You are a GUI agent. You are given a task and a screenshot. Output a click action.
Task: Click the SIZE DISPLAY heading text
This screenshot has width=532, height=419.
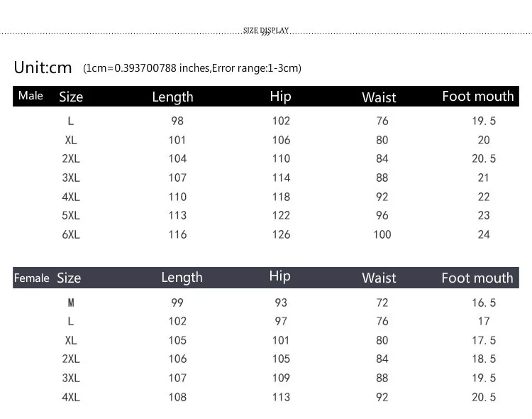pyautogui.click(x=266, y=30)
